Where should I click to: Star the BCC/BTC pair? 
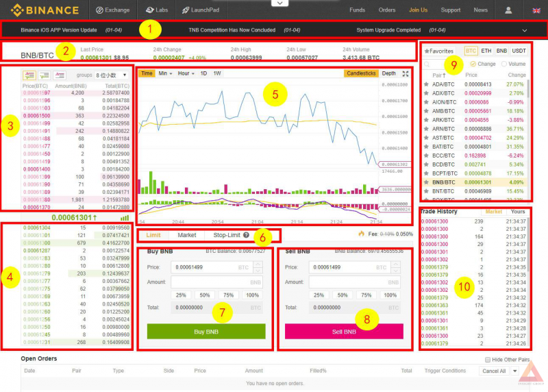tap(426, 156)
